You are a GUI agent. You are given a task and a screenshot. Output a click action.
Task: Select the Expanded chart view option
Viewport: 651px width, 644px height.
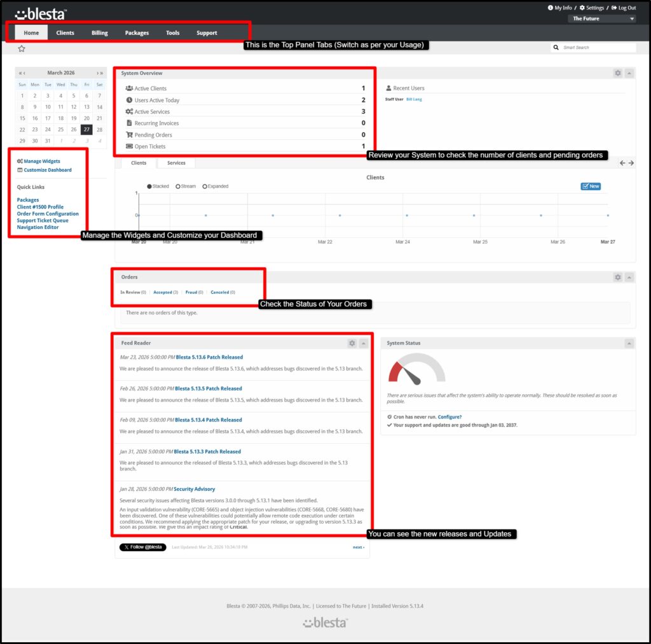point(205,186)
